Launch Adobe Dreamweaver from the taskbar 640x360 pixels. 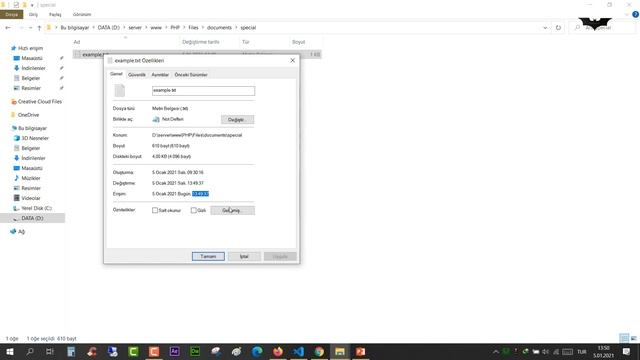click(x=195, y=351)
